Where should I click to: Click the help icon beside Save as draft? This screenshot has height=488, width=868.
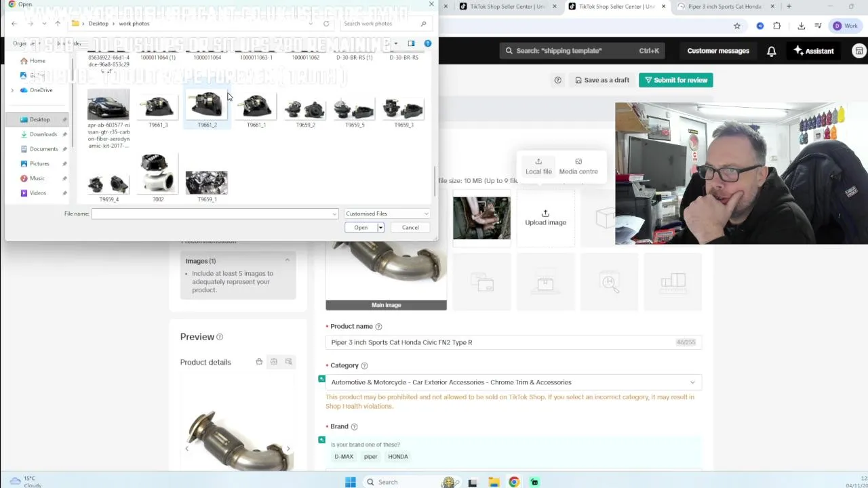[557, 80]
